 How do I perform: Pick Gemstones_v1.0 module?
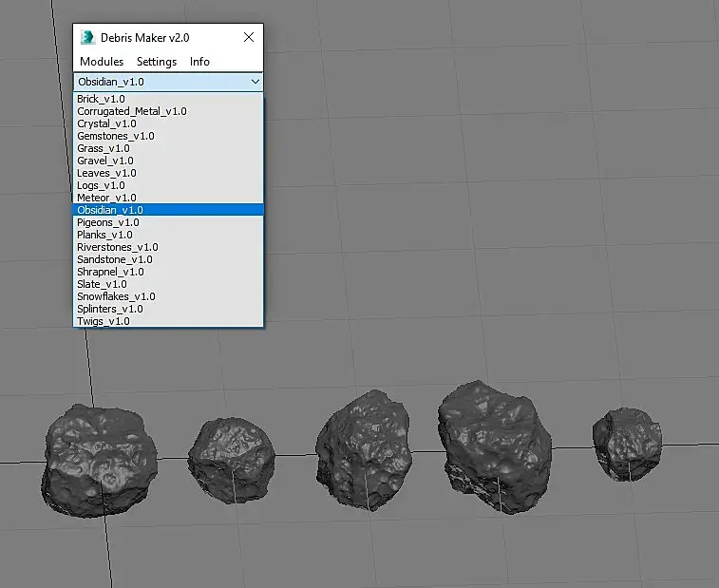[x=168, y=136]
